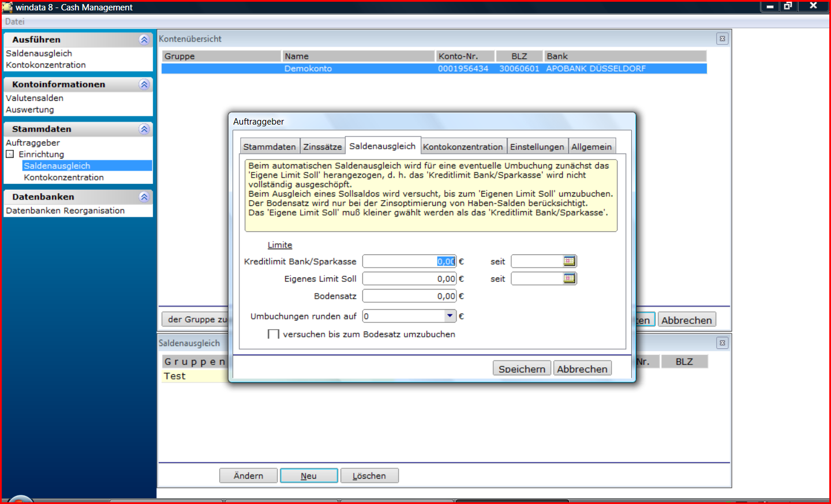Select Kontokonzentration under Einrichtung tree
The height and width of the screenshot is (504, 831).
[x=63, y=178]
